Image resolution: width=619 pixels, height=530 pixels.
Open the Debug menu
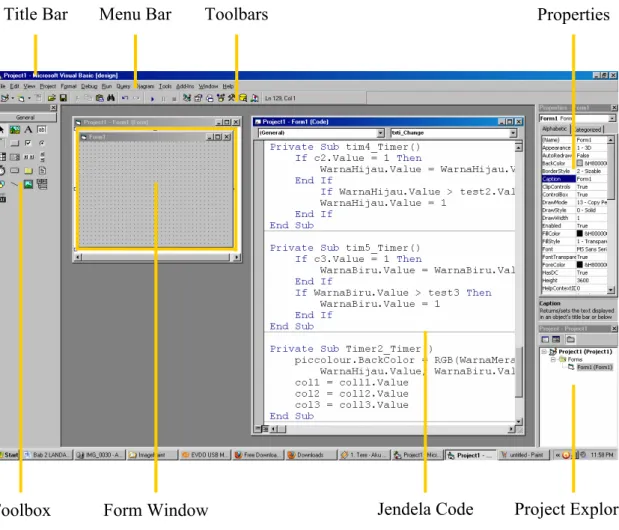(89, 86)
